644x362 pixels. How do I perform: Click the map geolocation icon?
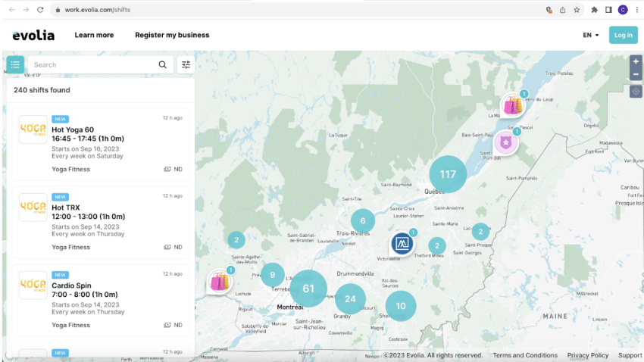[x=636, y=92]
